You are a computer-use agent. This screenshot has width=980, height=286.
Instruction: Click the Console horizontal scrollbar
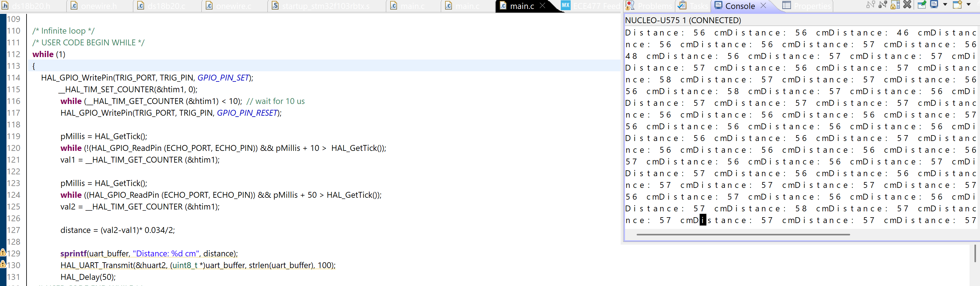(x=742, y=235)
